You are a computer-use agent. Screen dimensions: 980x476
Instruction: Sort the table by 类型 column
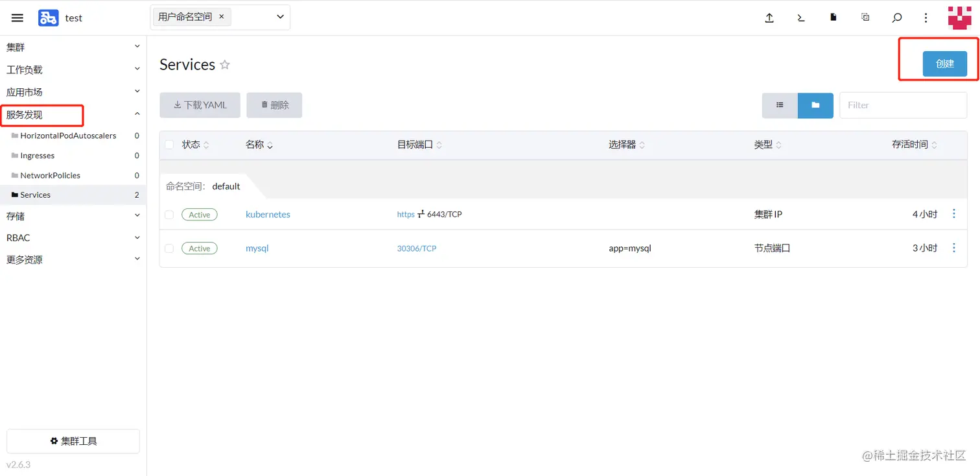[768, 145]
